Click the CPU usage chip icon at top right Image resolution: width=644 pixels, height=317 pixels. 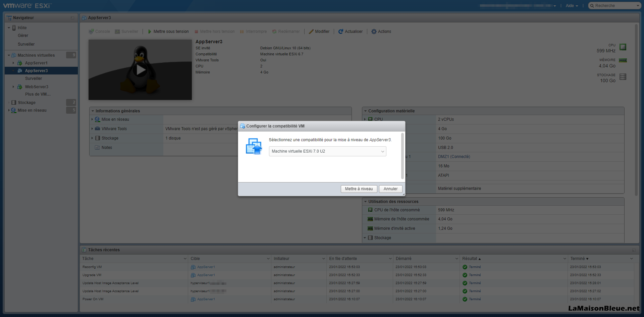coord(623,47)
